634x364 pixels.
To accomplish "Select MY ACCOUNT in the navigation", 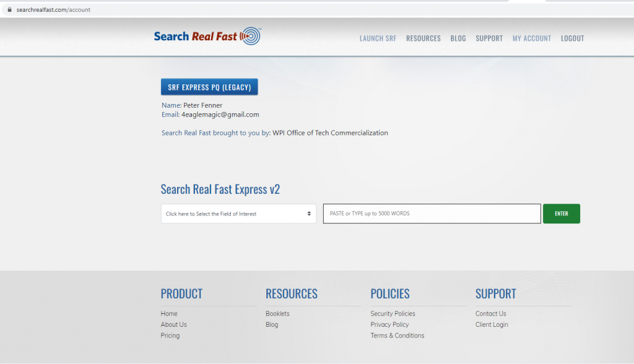I will pos(532,38).
